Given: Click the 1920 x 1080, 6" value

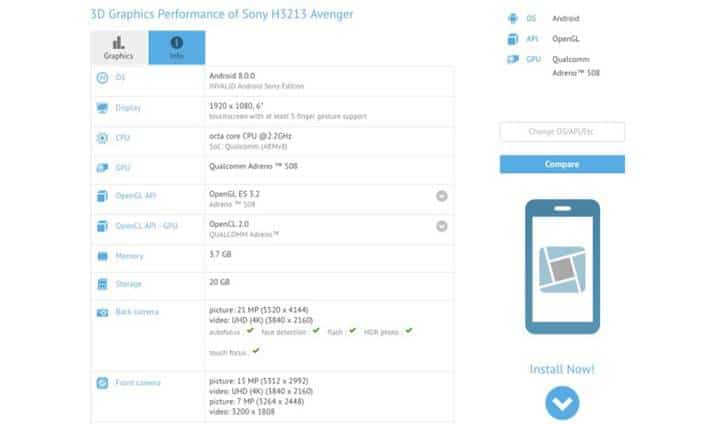Looking at the screenshot, I should pyautogui.click(x=236, y=106).
